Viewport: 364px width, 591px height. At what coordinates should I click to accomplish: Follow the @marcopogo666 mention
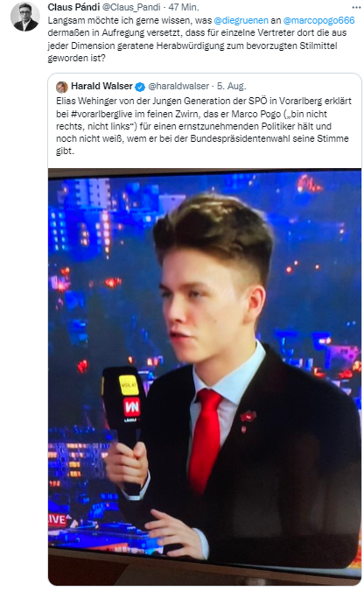pos(318,20)
